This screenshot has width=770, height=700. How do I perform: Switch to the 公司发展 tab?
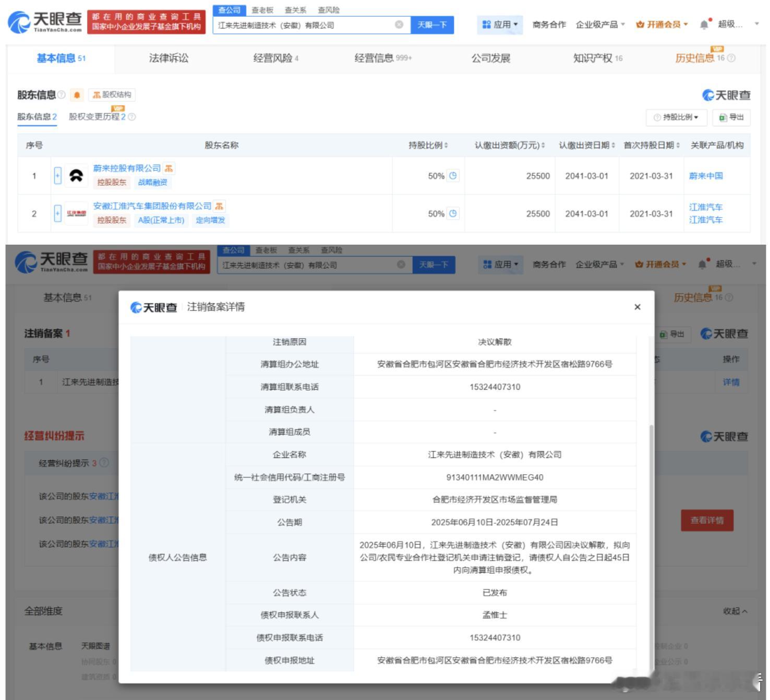click(491, 58)
